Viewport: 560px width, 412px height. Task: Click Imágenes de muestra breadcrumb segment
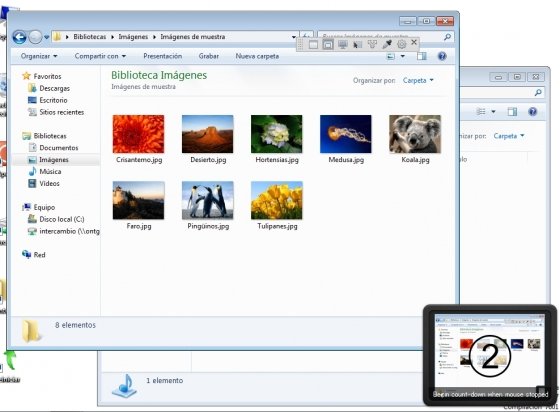(x=193, y=37)
